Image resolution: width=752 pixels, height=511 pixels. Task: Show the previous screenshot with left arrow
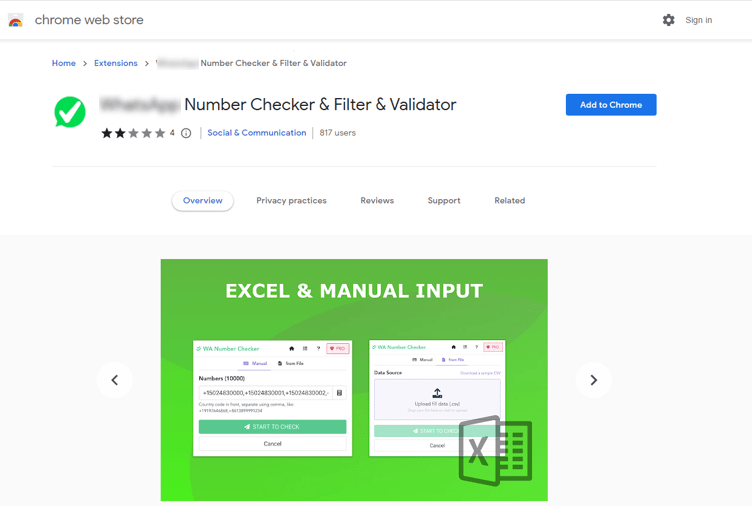115,380
